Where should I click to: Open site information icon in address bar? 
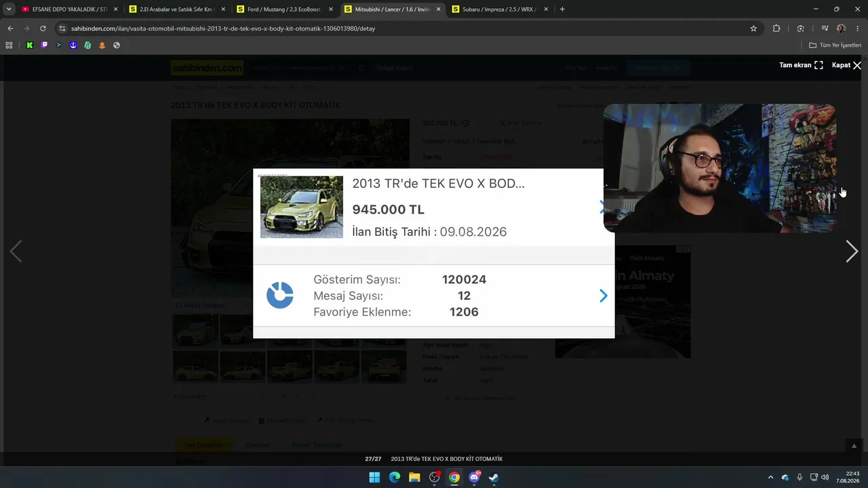[62, 28]
